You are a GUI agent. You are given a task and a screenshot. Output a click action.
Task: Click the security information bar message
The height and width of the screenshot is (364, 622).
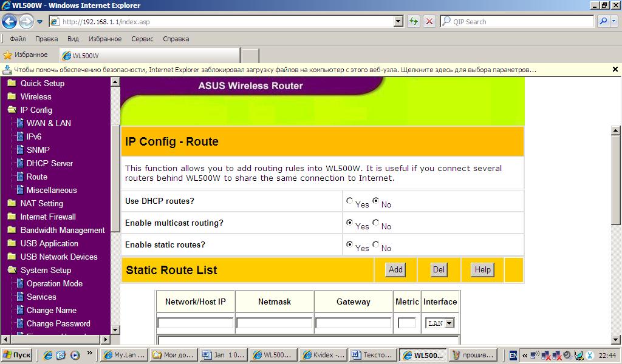click(275, 70)
